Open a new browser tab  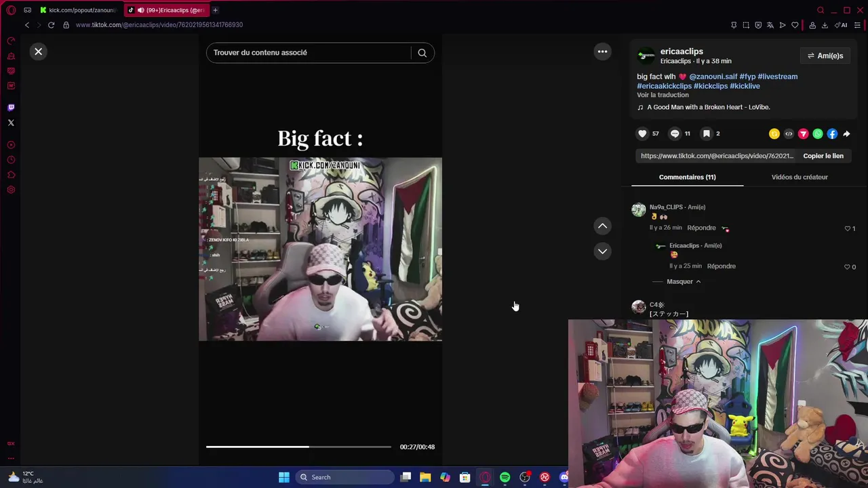click(215, 10)
